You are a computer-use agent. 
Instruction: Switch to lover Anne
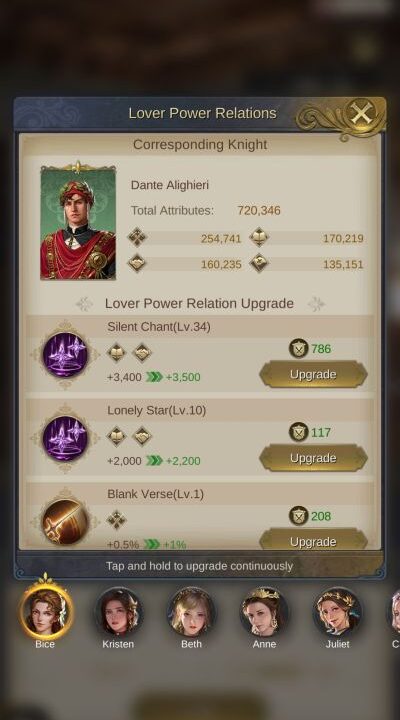[265, 613]
